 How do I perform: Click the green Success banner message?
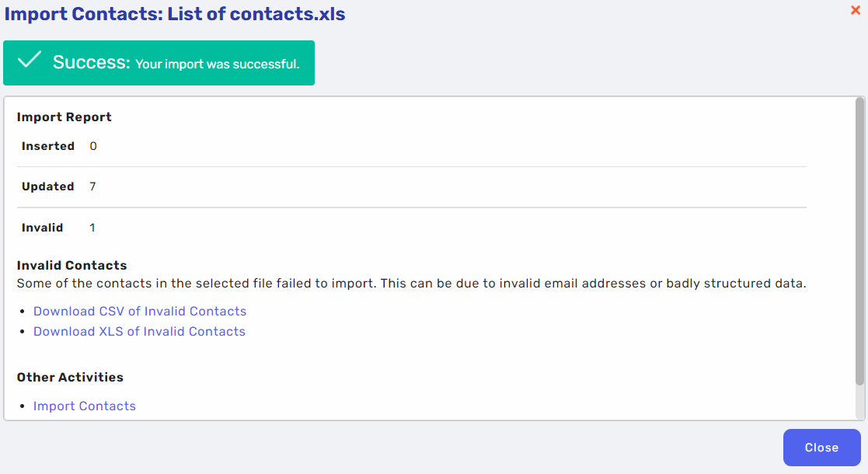pos(159,63)
